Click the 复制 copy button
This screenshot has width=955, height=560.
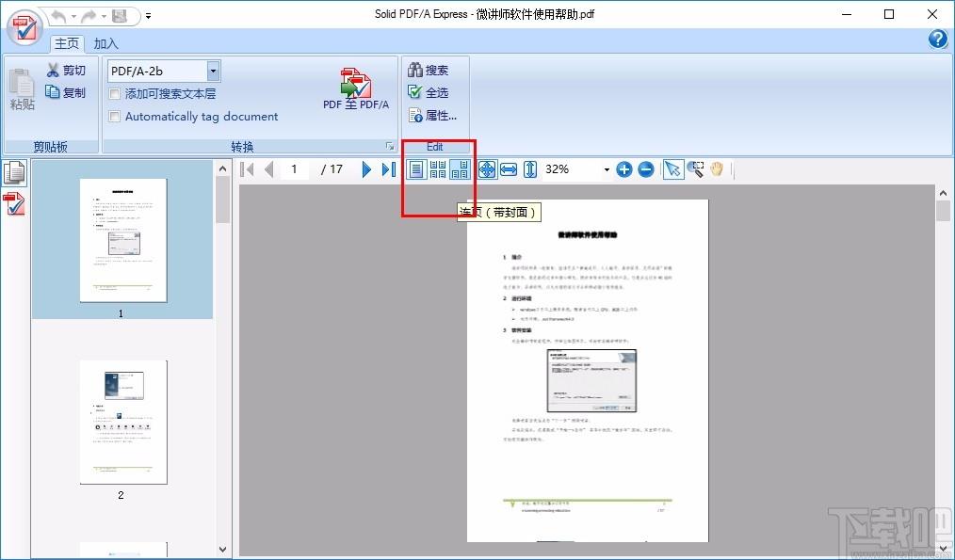[66, 92]
